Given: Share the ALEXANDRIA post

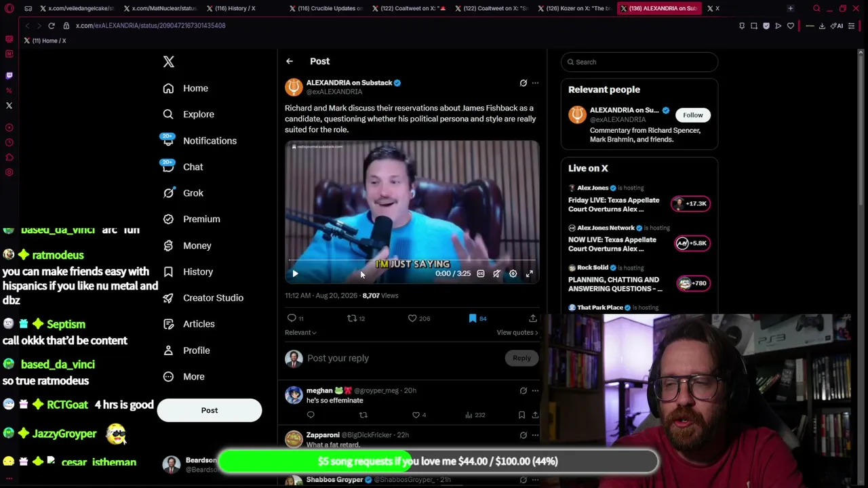Looking at the screenshot, I should (533, 318).
